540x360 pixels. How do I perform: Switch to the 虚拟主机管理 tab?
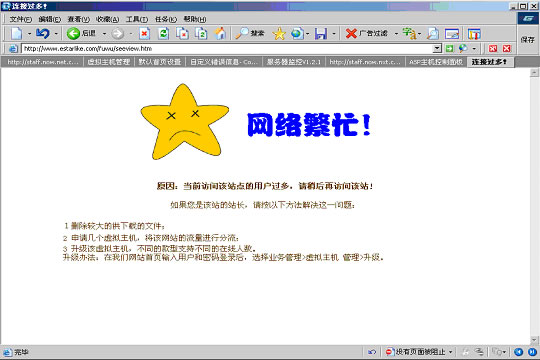click(108, 62)
